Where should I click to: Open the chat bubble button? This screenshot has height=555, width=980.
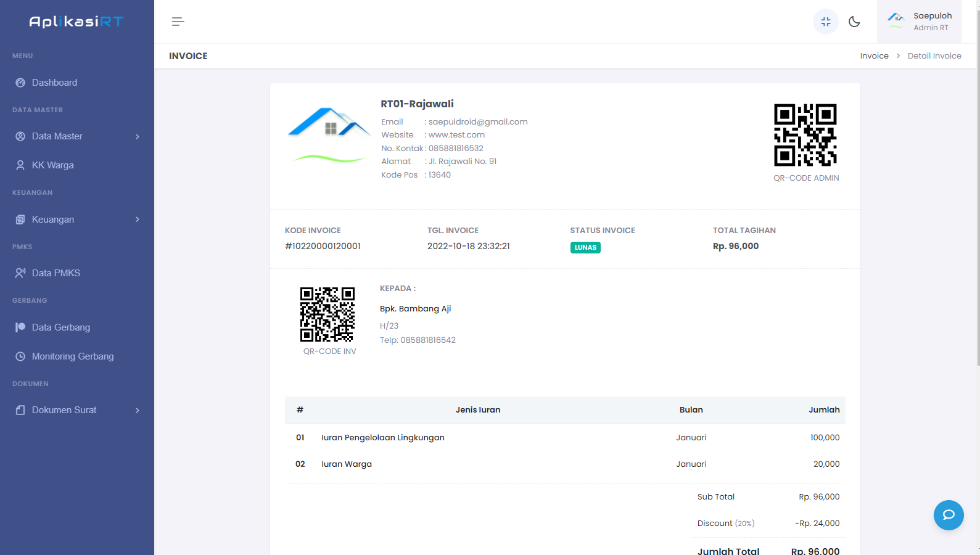click(949, 515)
